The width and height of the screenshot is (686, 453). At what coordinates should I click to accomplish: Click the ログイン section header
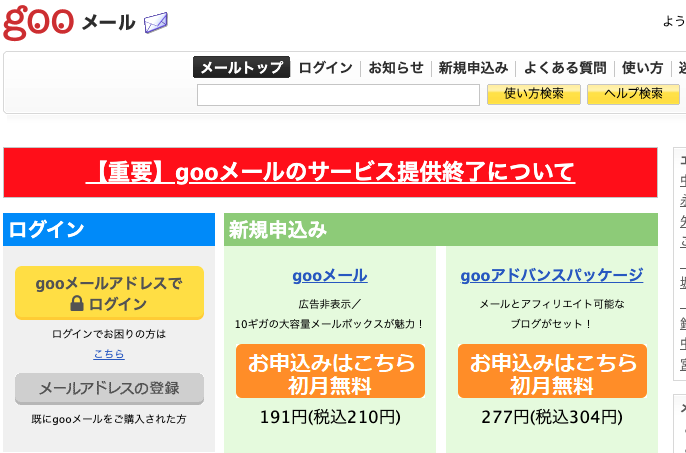tap(109, 229)
